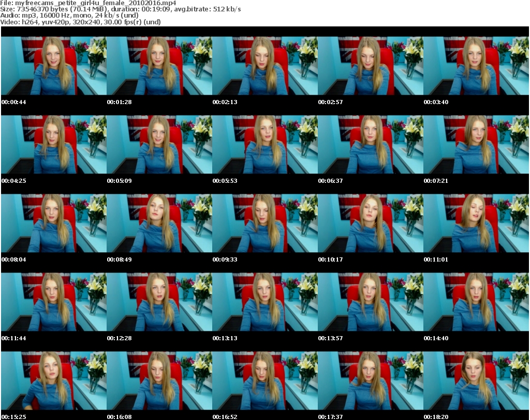Click the timestamp text 00:14:40

[436, 338]
